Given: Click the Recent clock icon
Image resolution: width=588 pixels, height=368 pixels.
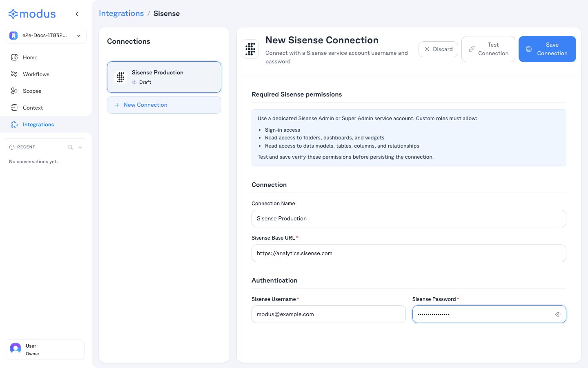Looking at the screenshot, I should [12, 147].
